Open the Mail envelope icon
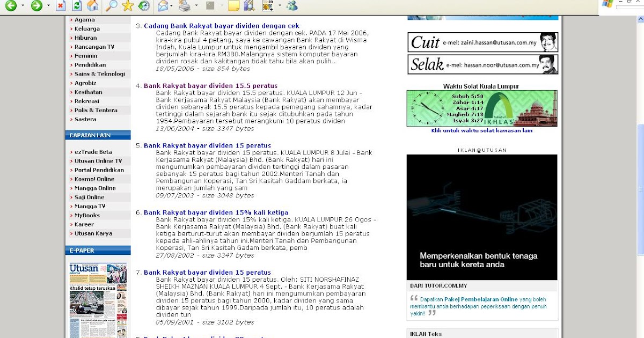Viewport: 644px width, 338px height. (163, 6)
